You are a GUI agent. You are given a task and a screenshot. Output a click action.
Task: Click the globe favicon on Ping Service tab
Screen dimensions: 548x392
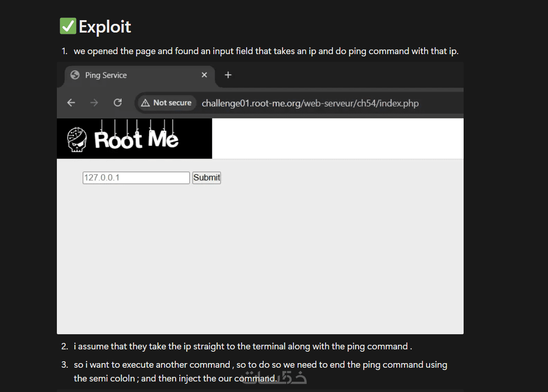(x=75, y=75)
